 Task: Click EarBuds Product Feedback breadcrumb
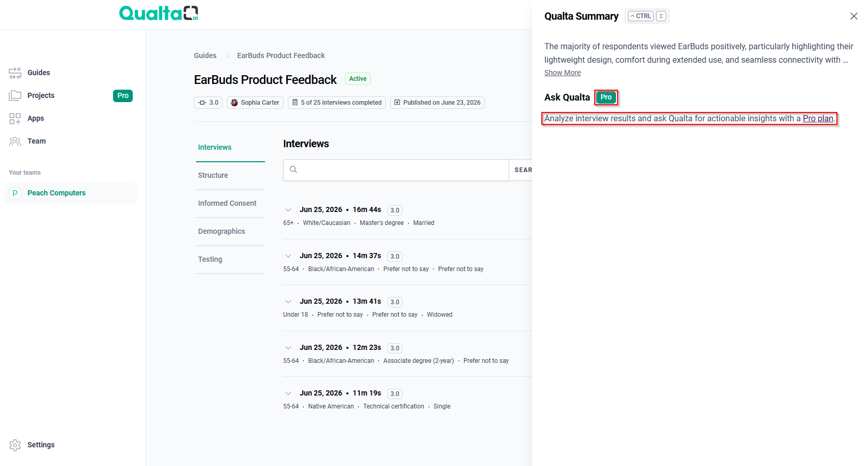281,55
